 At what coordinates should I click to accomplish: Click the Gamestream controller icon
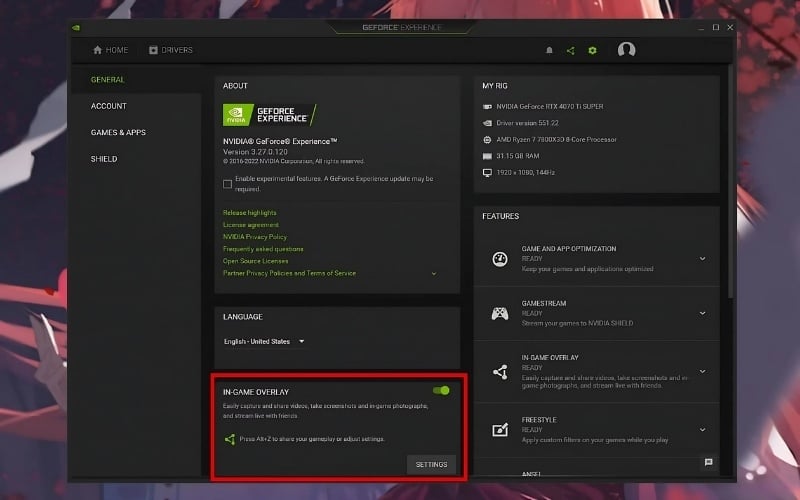pos(500,314)
